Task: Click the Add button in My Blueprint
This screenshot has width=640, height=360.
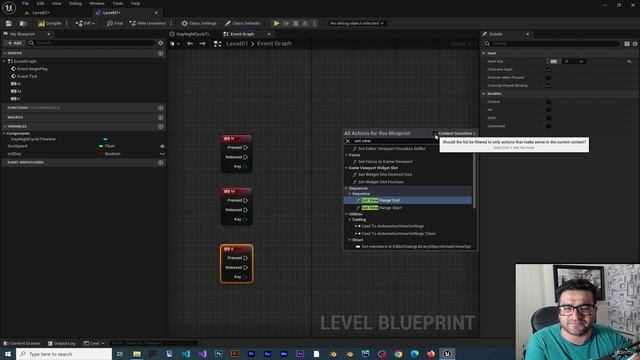Action: coord(14,43)
